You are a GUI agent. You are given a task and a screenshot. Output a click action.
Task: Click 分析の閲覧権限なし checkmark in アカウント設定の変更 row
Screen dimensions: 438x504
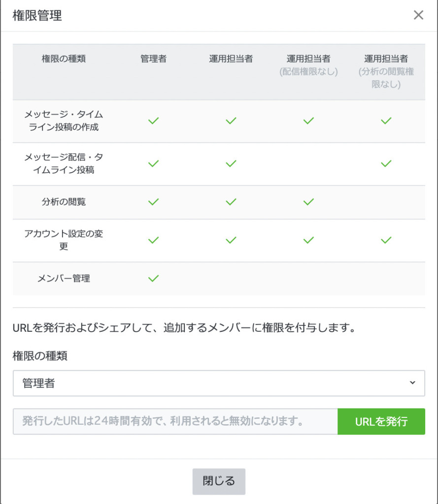coord(386,240)
